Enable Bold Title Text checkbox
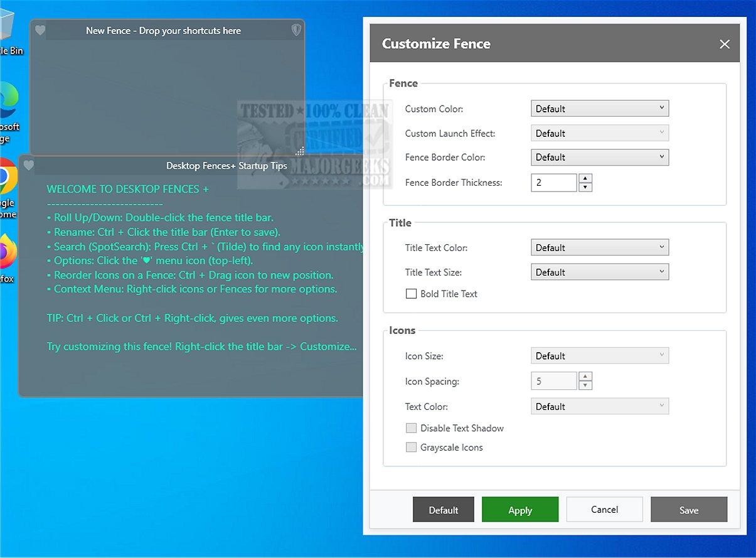This screenshot has width=756, height=558. (x=411, y=294)
